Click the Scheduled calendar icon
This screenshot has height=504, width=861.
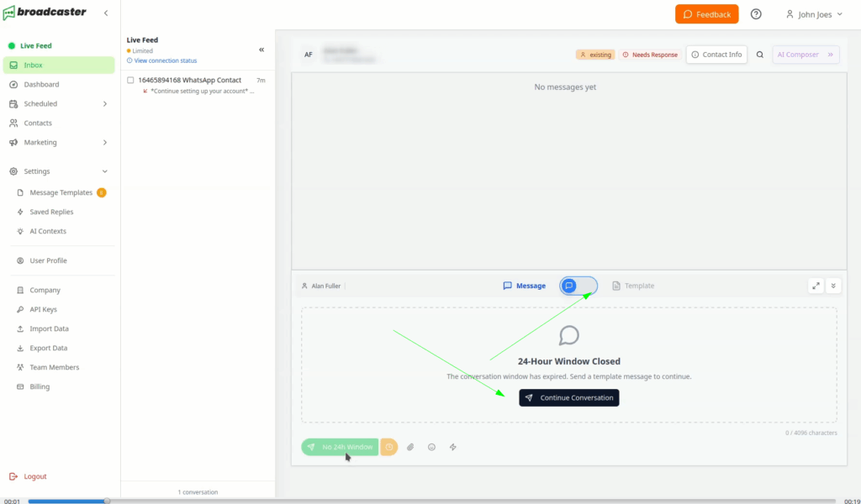point(13,103)
